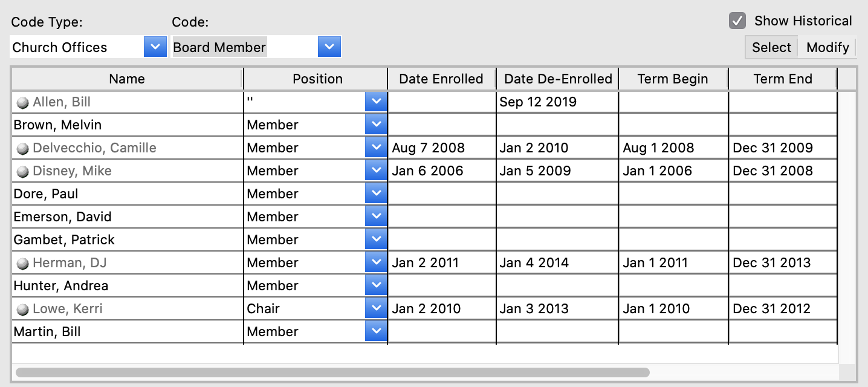
Task: Switch to Select mode
Action: tap(771, 47)
